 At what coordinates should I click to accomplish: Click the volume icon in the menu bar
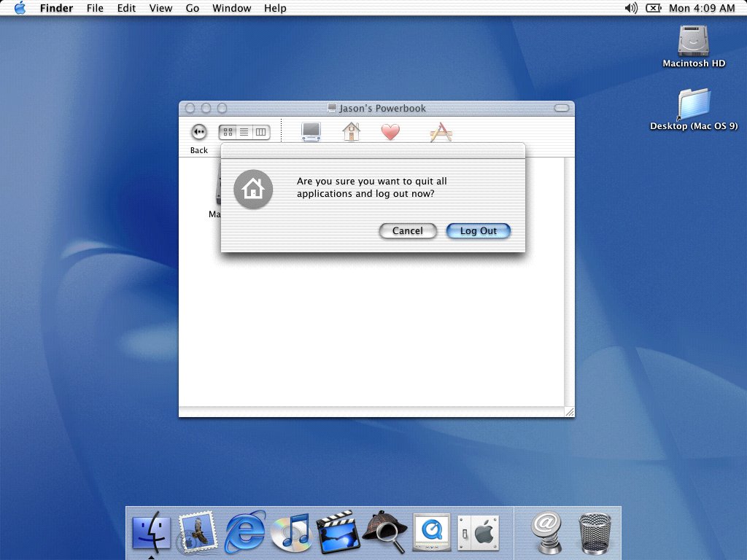631,8
